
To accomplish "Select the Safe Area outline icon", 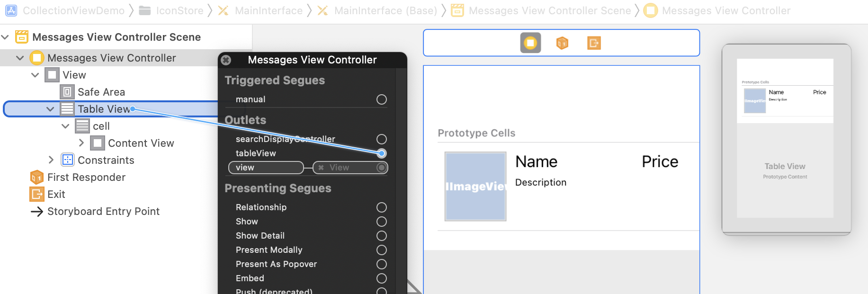I will point(67,92).
